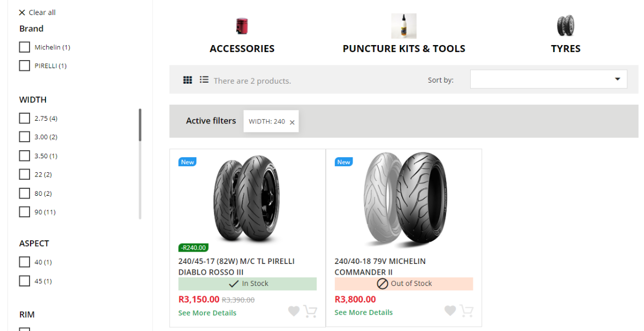The width and height of the screenshot is (644, 331).
Task: Add Pirelli Diablo Rosso III to wishlist
Action: coord(294,311)
